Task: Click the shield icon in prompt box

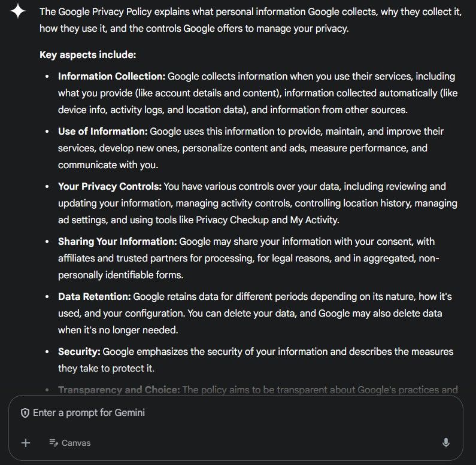Action: [x=25, y=413]
